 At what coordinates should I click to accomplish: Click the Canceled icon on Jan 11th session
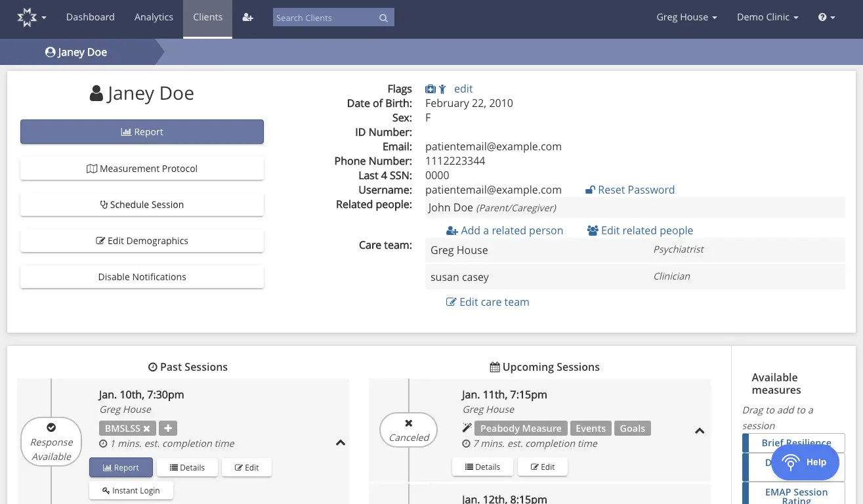point(408,423)
